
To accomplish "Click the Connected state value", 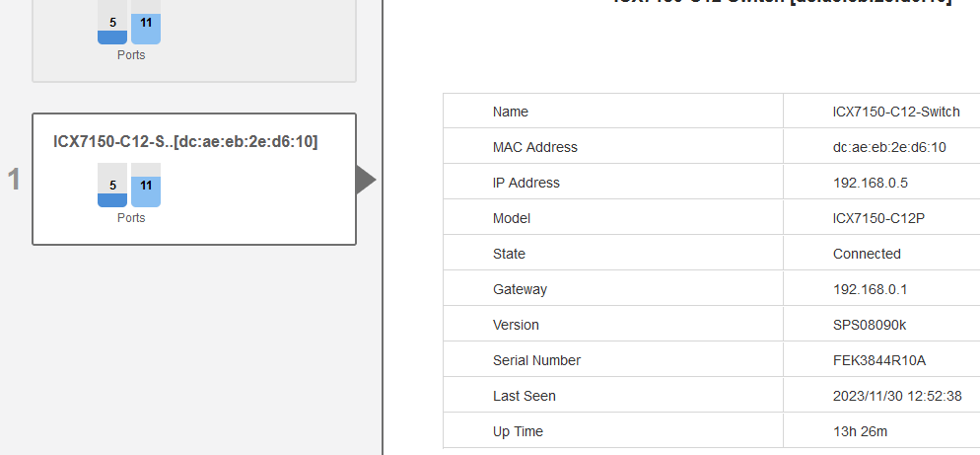I will point(867,254).
